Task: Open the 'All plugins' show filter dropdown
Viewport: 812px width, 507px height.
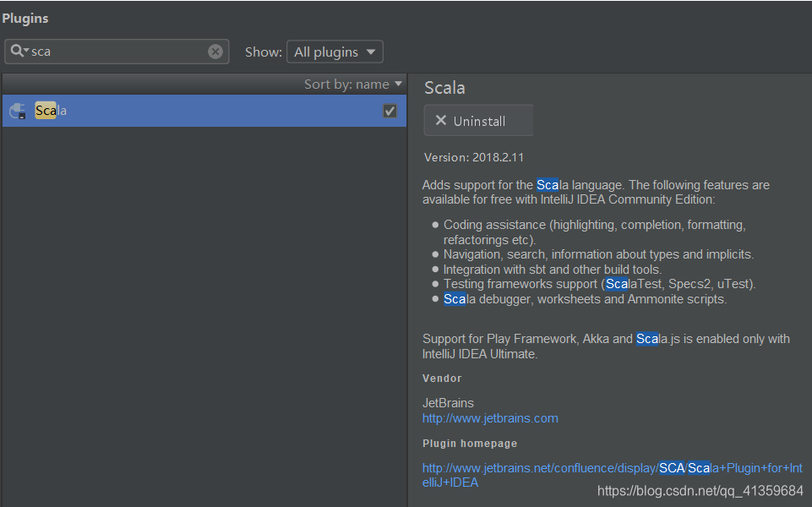Action: tap(335, 51)
